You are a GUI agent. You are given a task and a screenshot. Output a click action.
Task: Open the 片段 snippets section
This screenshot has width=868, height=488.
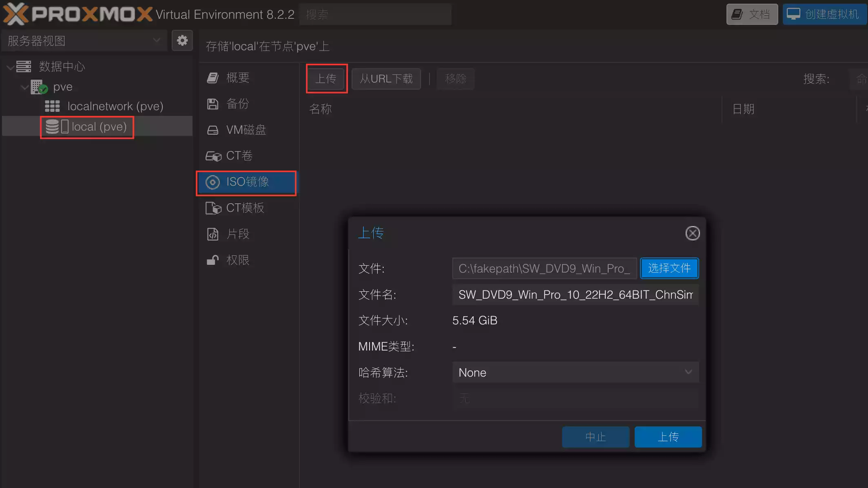tap(237, 234)
